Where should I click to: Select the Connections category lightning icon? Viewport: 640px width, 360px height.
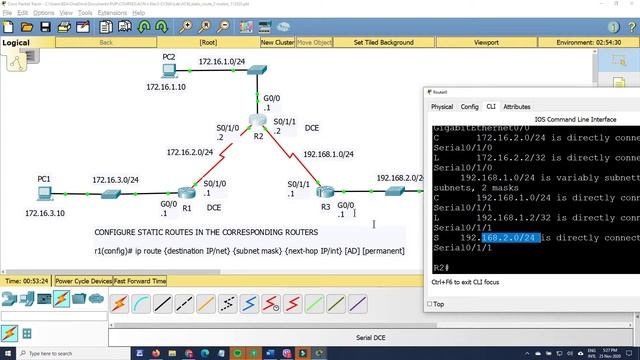coord(61,299)
